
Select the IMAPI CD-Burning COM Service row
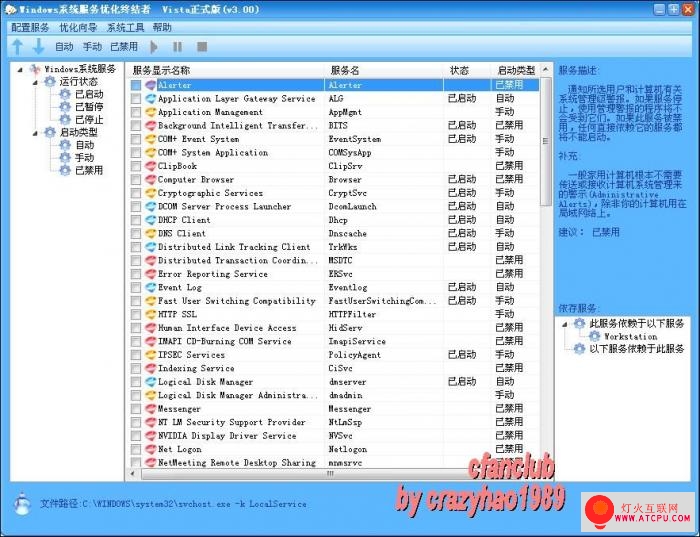[335, 341]
